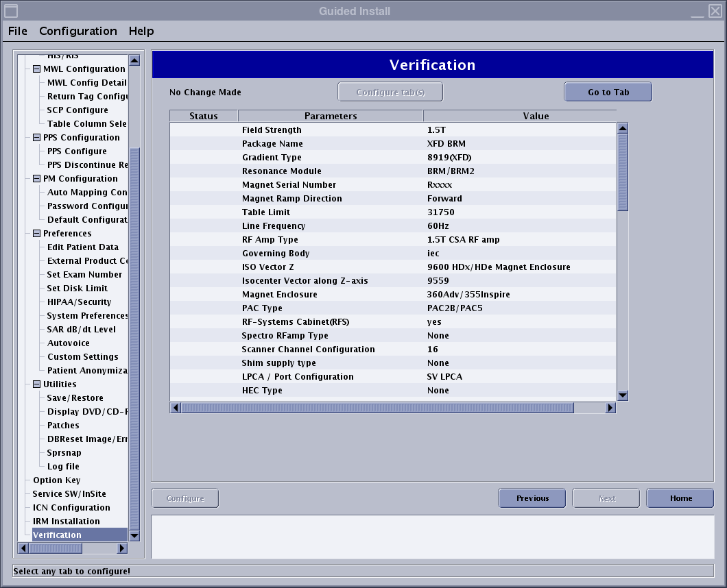Open the Configuration menu

78,31
